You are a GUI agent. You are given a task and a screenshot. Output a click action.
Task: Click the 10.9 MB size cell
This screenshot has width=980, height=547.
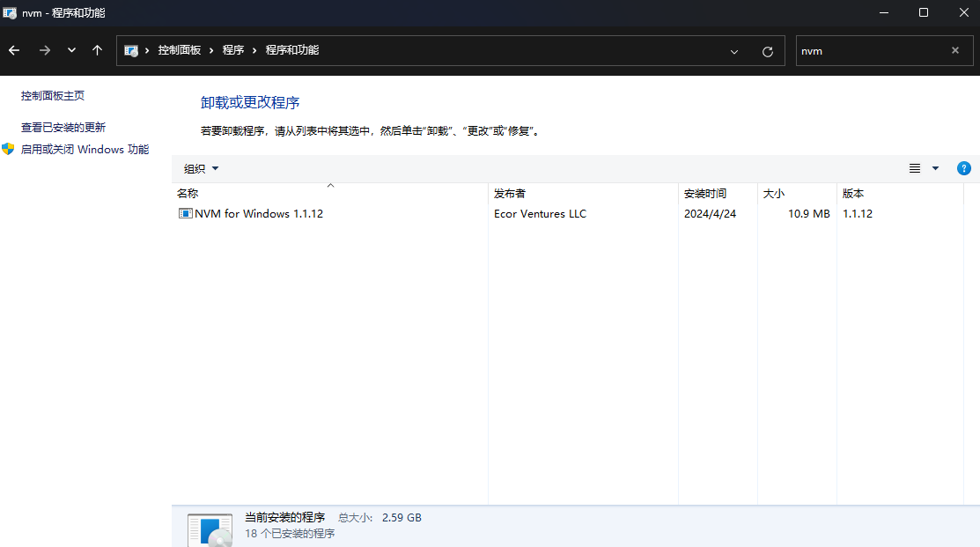click(x=809, y=214)
